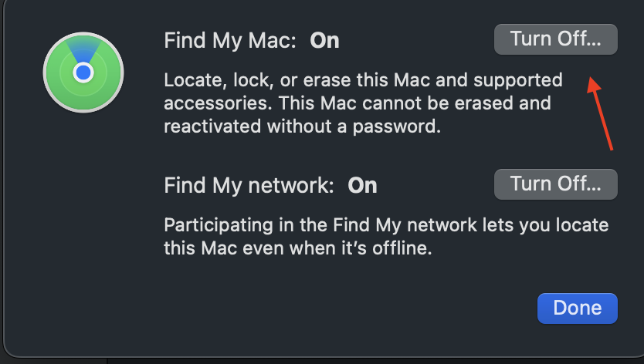Turn off Find My network
This screenshot has height=364, width=644.
(x=555, y=184)
